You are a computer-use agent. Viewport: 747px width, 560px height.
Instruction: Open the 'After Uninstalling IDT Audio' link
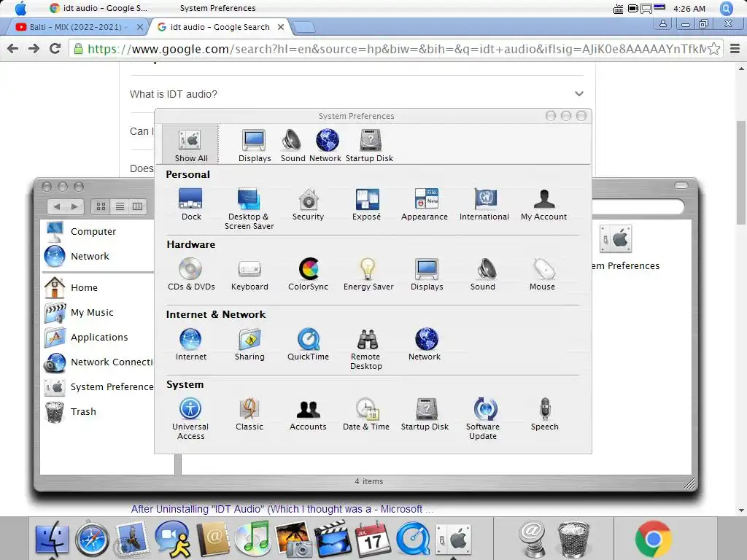[x=282, y=509]
